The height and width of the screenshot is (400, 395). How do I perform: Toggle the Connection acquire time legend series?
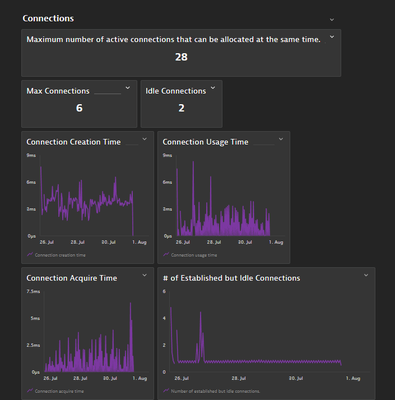point(55,391)
